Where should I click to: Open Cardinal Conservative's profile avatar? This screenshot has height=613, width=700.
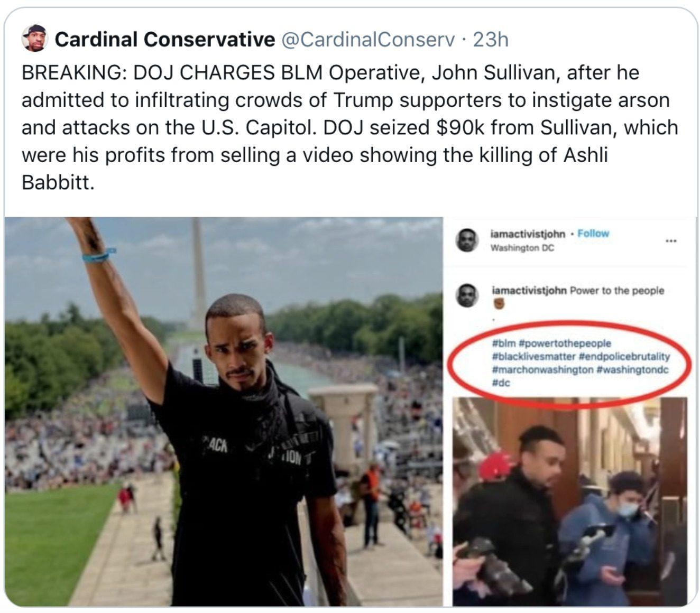35,38
